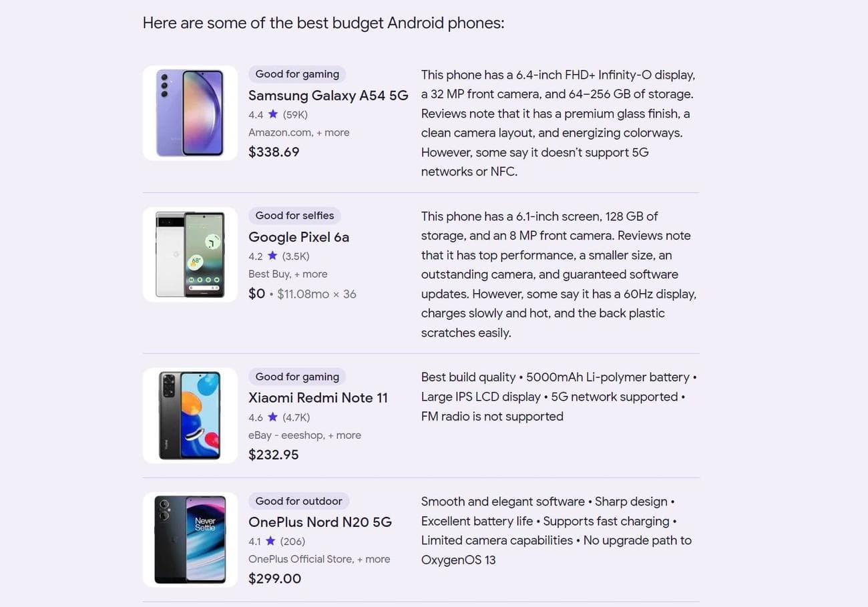Click the Redmi Note 11 rating star

[272, 417]
